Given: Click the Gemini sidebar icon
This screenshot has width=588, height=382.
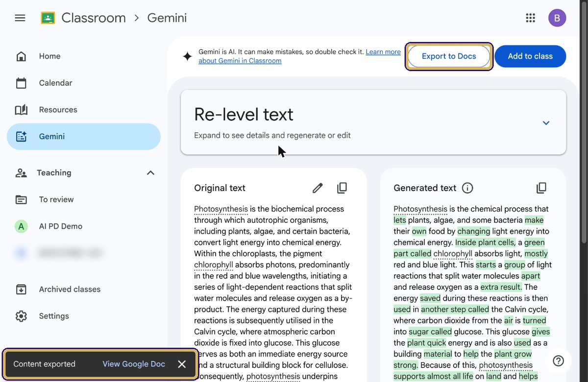Looking at the screenshot, I should [x=21, y=137].
